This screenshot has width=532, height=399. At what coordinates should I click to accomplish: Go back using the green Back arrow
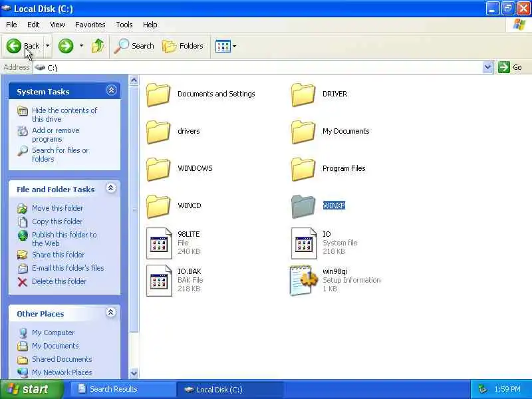click(x=14, y=46)
